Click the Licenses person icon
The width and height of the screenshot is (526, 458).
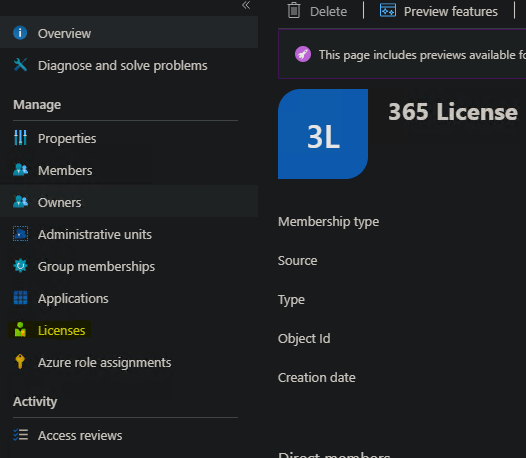click(x=20, y=330)
